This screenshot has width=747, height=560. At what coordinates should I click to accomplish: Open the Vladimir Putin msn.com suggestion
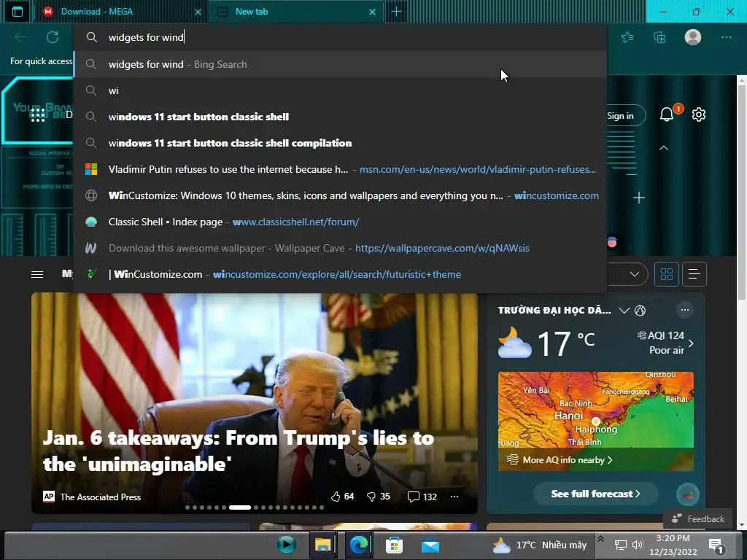(x=340, y=169)
